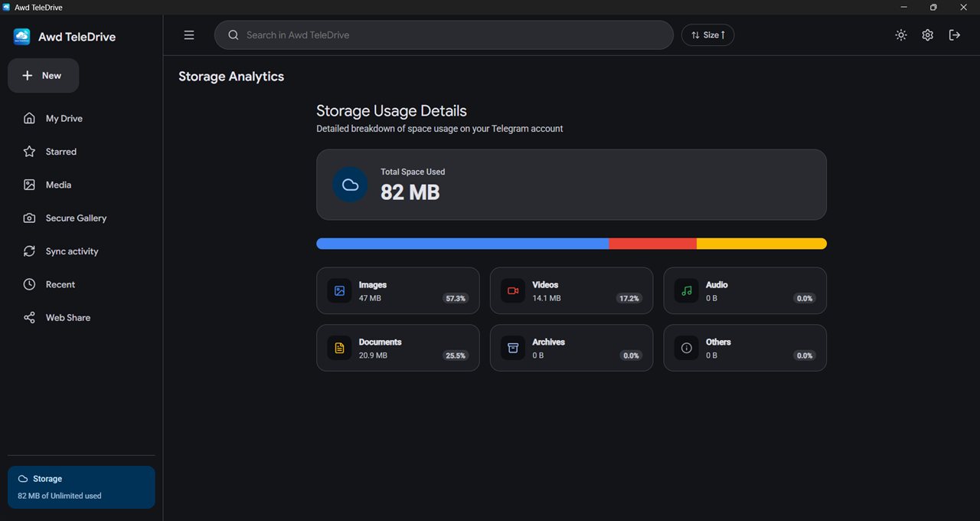Image resolution: width=980 pixels, height=521 pixels.
Task: Open the Documents storage card
Action: 398,348
